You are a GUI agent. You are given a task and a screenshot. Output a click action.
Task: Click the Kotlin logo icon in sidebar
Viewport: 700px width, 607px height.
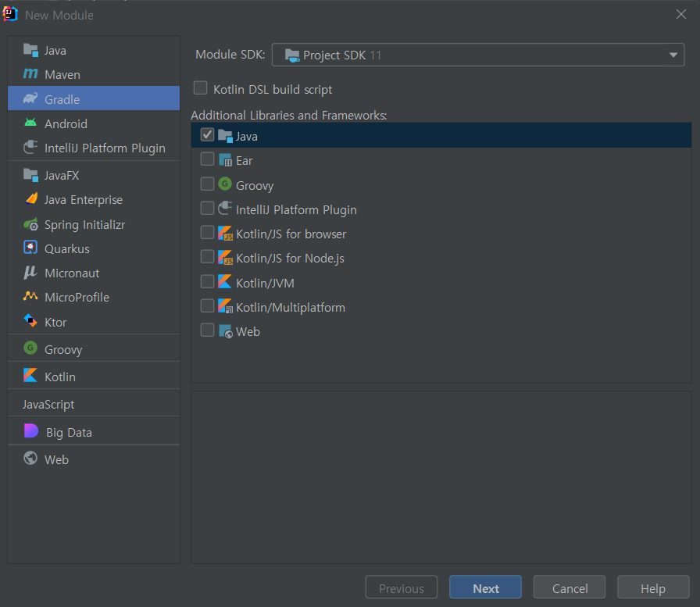[x=30, y=375]
